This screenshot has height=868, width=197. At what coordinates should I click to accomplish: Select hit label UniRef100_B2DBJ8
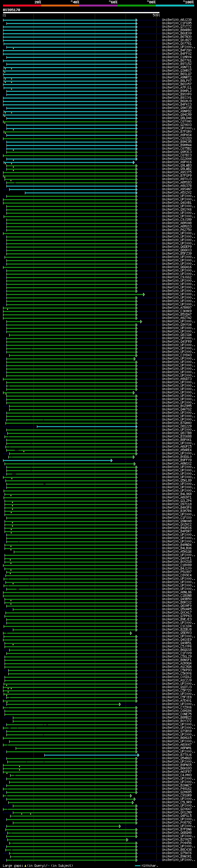(177, 629)
